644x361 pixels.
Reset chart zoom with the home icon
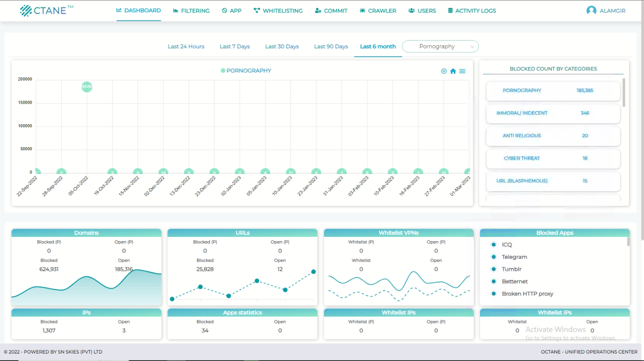click(x=453, y=71)
